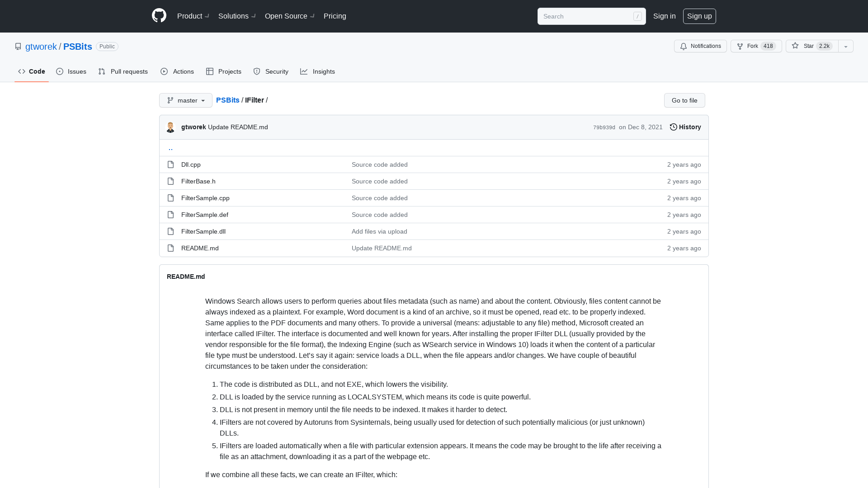
Task: Click the repository icon beside gtworek
Action: click(x=18, y=47)
